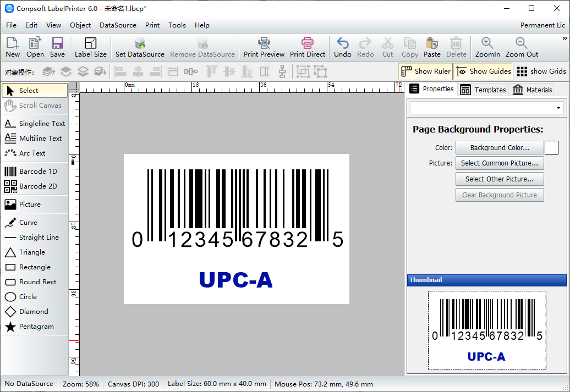Click the UPC-A text on canvas
The width and height of the screenshot is (570, 392).
tap(236, 280)
